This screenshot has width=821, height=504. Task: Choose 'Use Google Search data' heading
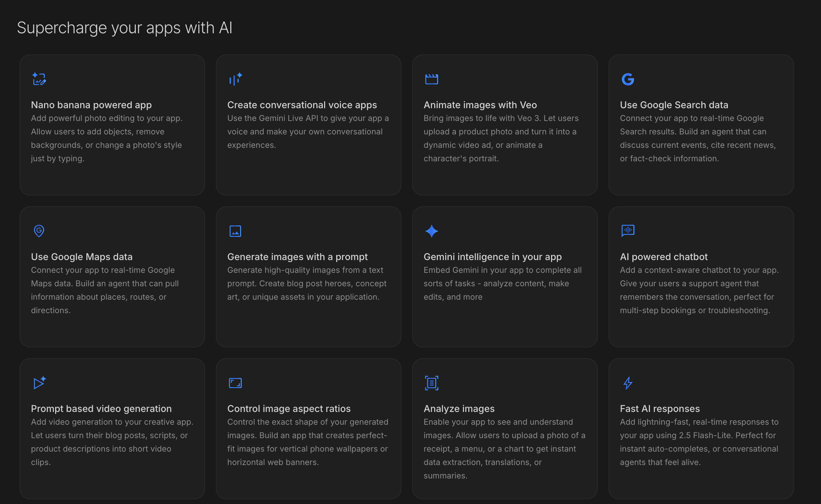(x=674, y=105)
